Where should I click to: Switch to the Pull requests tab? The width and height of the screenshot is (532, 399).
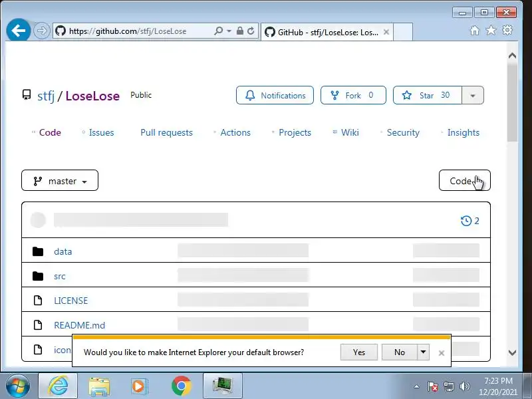166,132
